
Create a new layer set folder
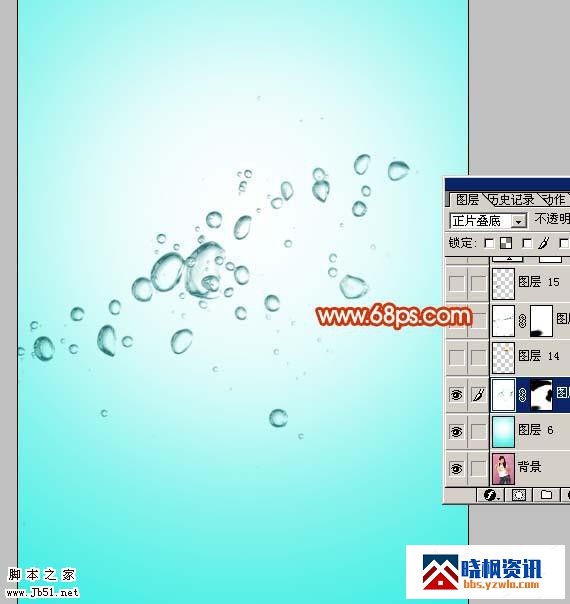point(546,495)
